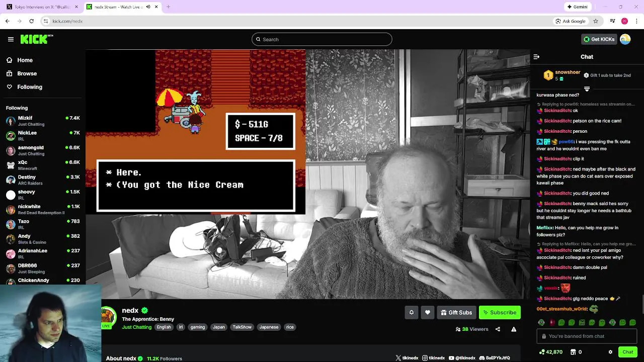
Task: Open AdrianahLee's channel in sidebar
Action: 43,253
